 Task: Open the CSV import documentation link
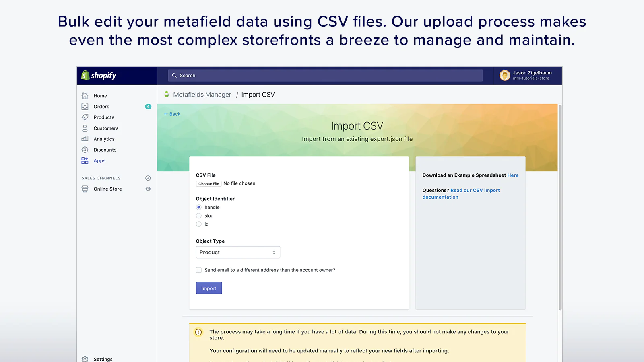[461, 194]
